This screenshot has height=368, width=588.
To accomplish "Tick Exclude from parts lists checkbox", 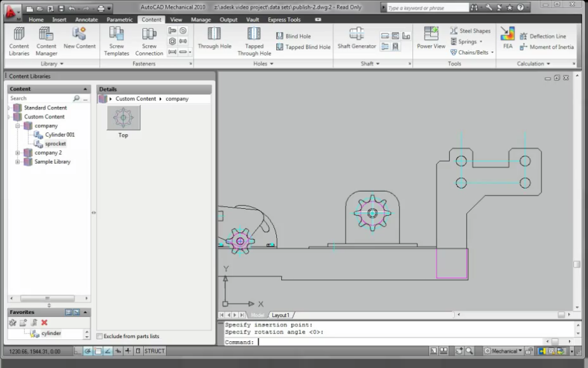I will point(99,336).
